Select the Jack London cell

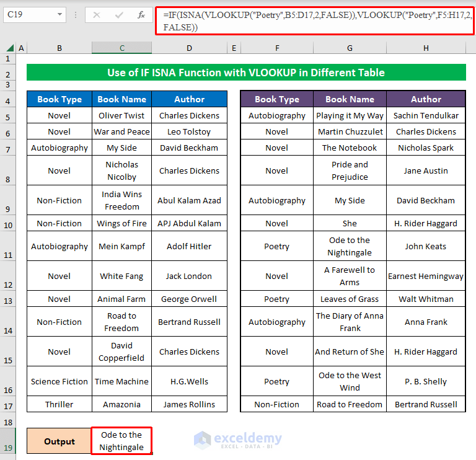(x=189, y=276)
